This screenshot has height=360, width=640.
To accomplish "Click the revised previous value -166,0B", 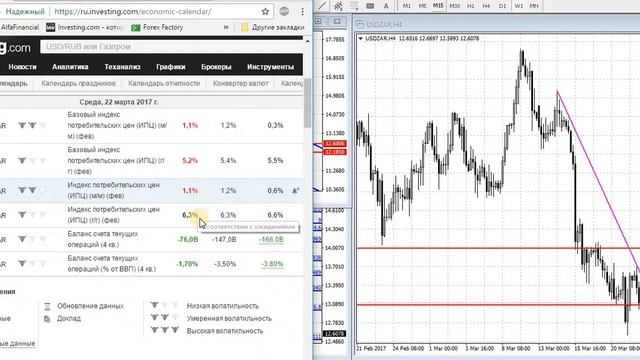I will pyautogui.click(x=271, y=240).
